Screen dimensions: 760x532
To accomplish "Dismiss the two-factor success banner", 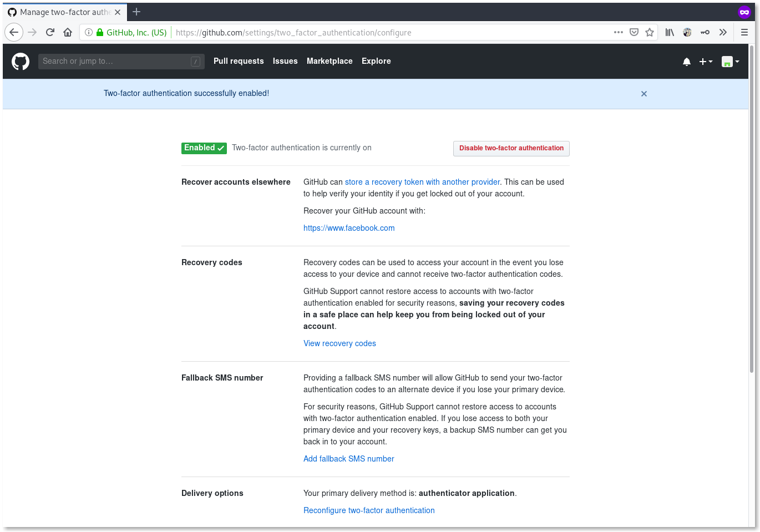I will tap(644, 94).
